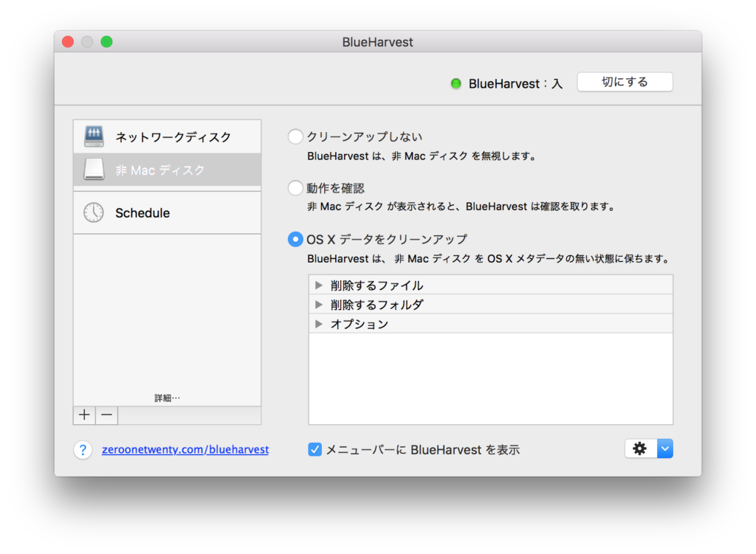The width and height of the screenshot is (756, 554).
Task: Click the text BlueHarvest は、非 Mac ディスク を無視します。
Action: (422, 156)
